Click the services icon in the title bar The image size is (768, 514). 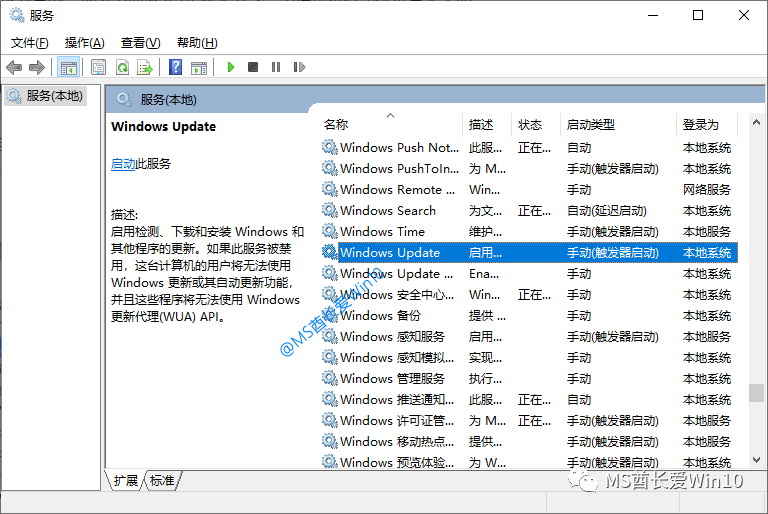pyautogui.click(x=17, y=15)
